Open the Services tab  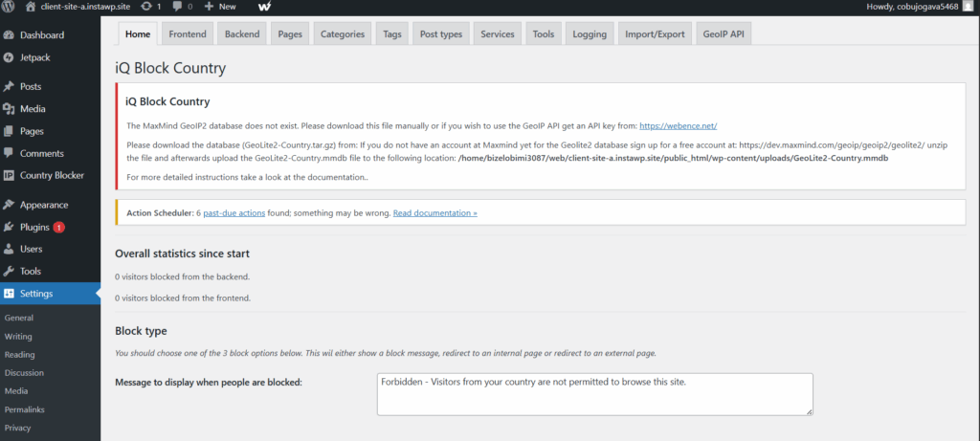(498, 34)
